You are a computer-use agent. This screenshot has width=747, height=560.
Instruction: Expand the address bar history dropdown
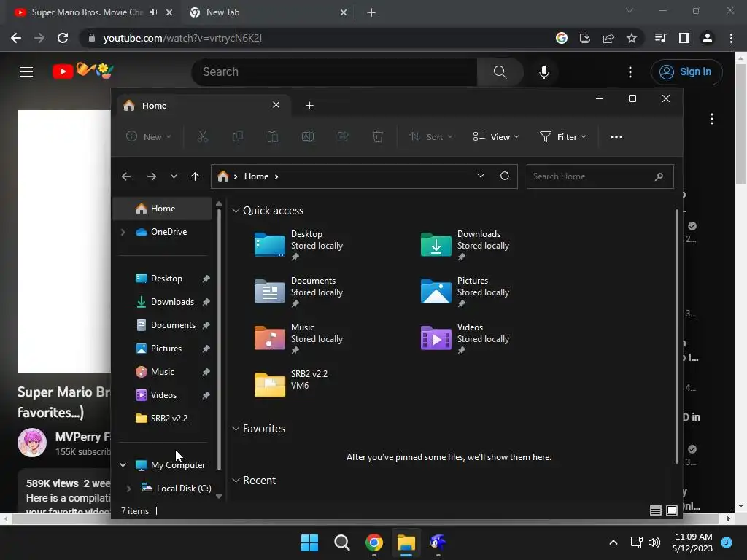click(x=481, y=176)
